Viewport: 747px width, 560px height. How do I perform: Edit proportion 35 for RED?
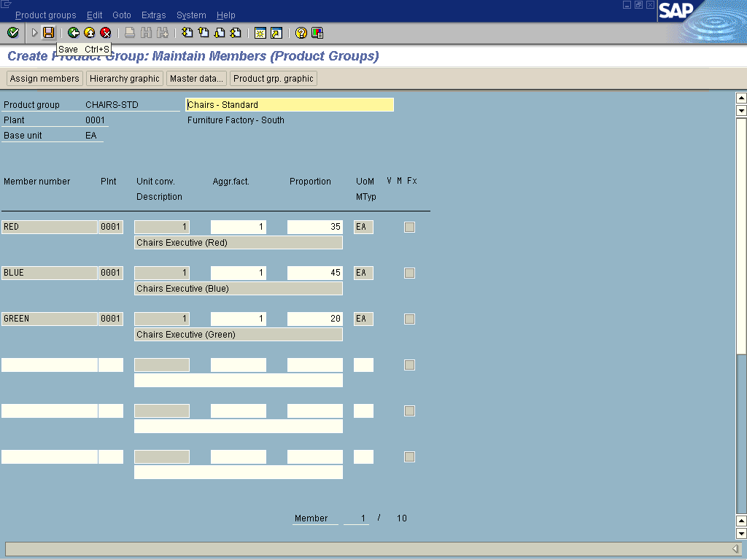click(315, 227)
